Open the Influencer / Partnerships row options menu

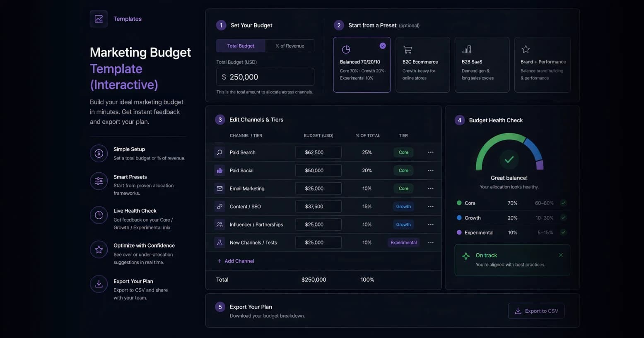(x=431, y=225)
